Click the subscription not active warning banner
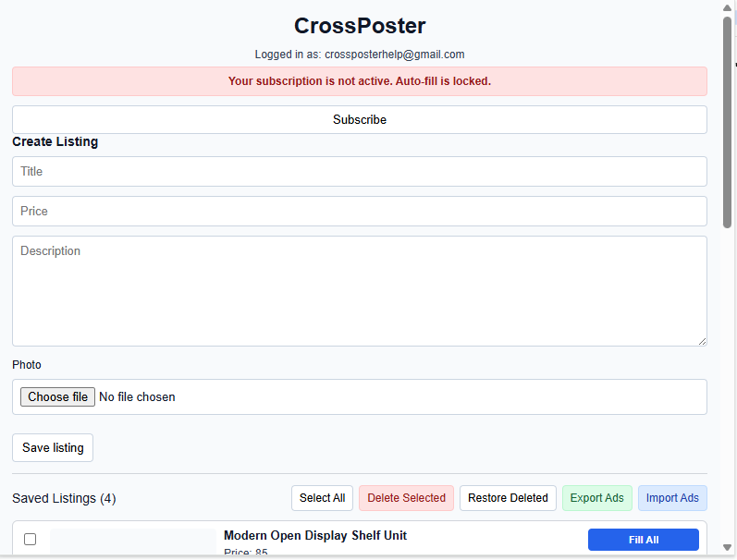 [x=360, y=81]
